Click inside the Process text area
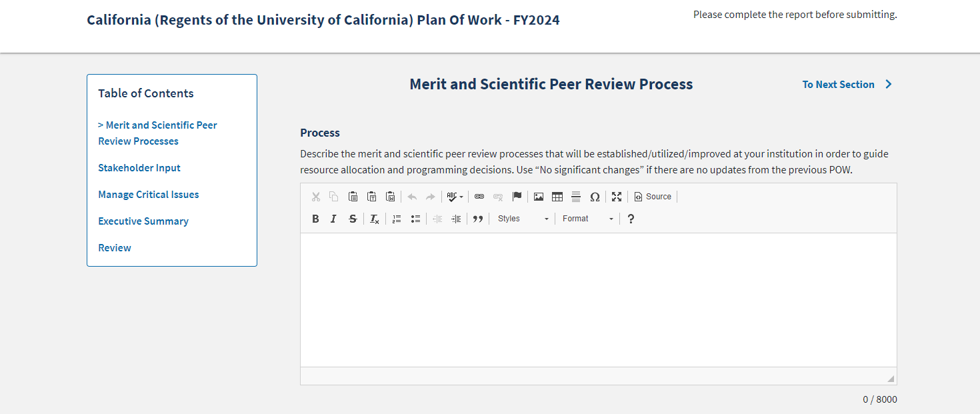The height and width of the screenshot is (414, 980). pos(598,300)
